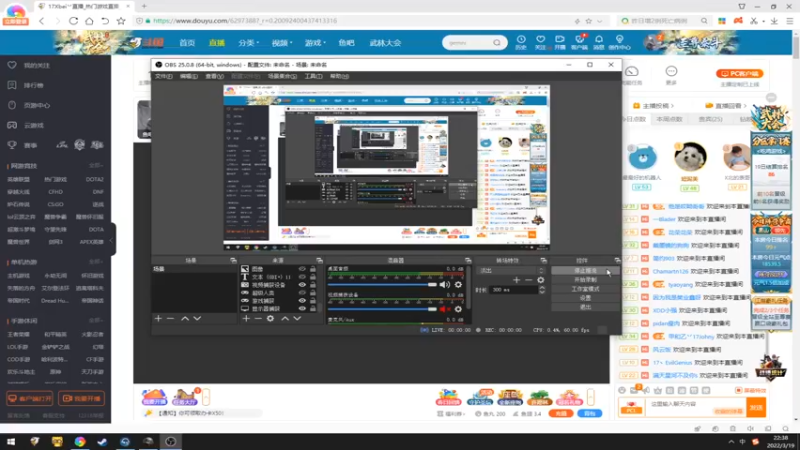Open video capture device audio gear in the OBS mixer
800x450 pixels.
pyautogui.click(x=458, y=309)
